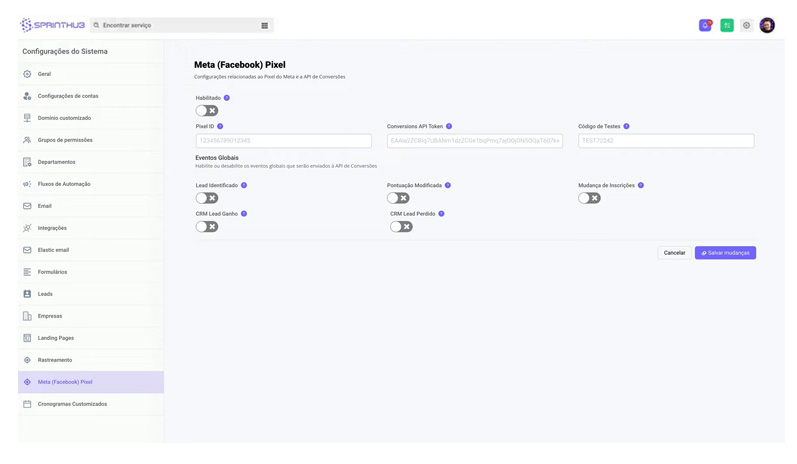This screenshot has height=464, width=797.
Task: Click the Fluxos de Automação icon
Action: click(x=27, y=184)
